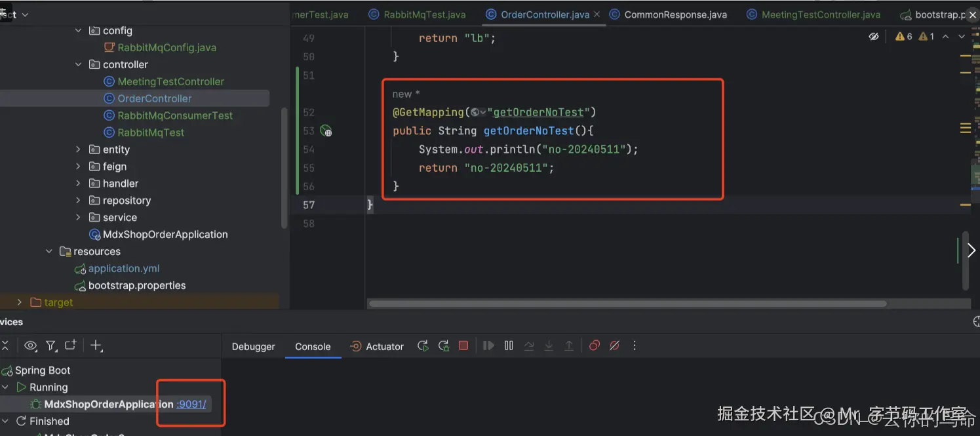980x436 pixels.
Task: Expand the repository folder
Action: pos(79,201)
